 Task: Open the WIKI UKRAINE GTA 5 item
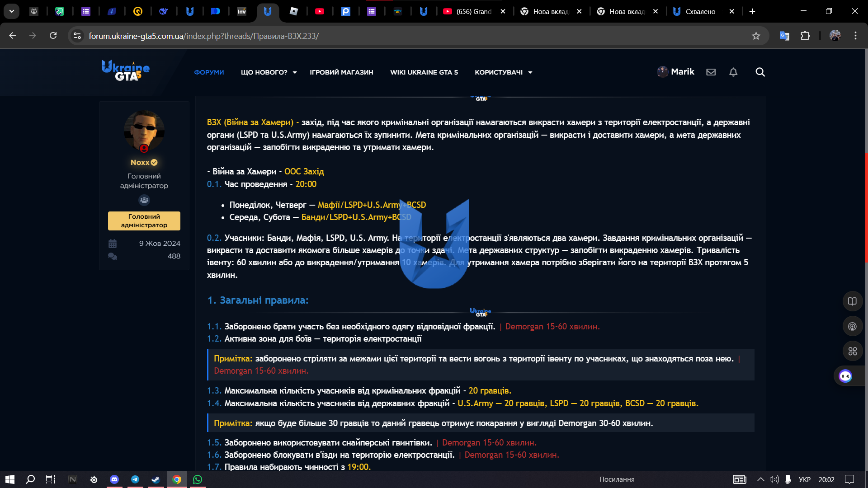(x=424, y=72)
